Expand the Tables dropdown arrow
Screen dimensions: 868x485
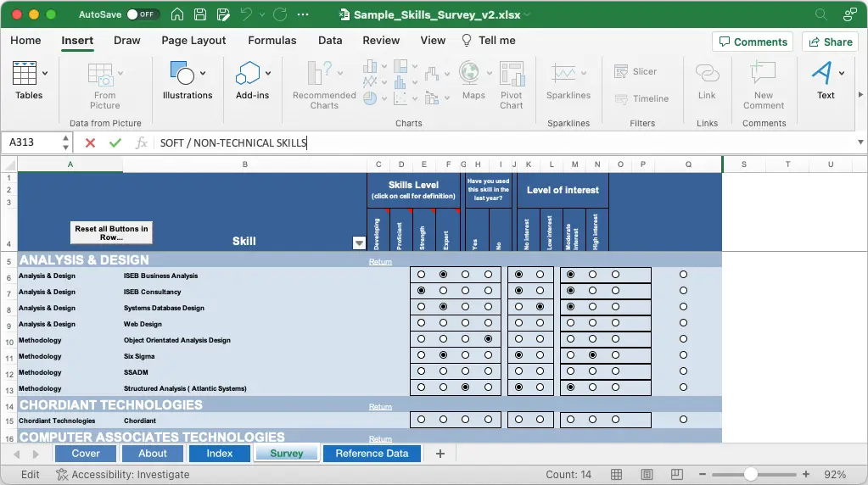(45, 73)
